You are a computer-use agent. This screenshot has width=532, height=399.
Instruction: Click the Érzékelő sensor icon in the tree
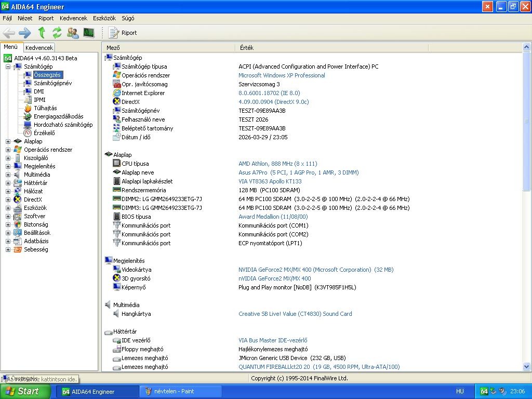click(x=28, y=133)
